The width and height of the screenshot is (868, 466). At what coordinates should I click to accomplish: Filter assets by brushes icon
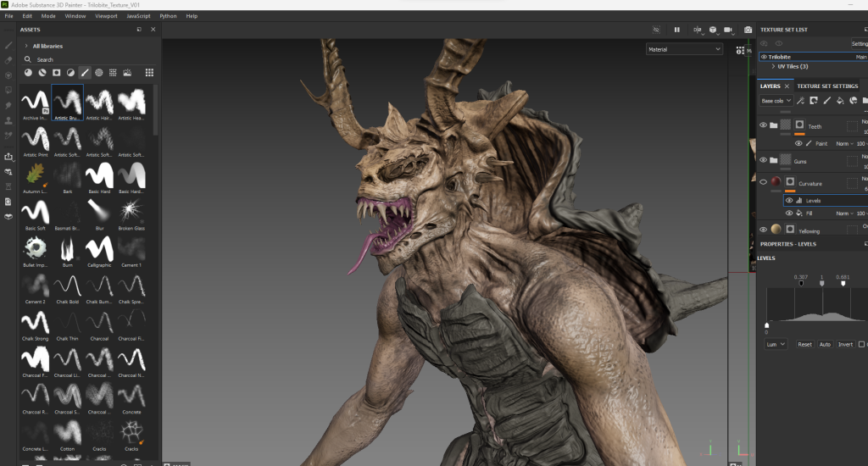coord(85,73)
